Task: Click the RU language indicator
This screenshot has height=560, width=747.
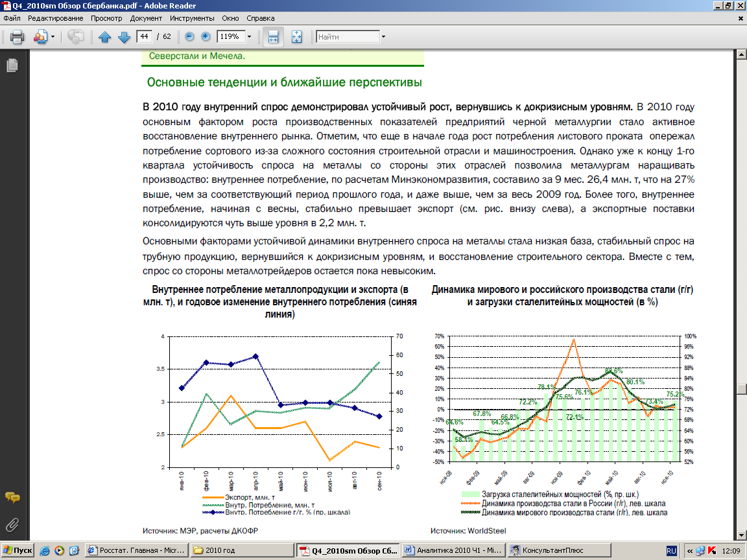Action: point(671,551)
